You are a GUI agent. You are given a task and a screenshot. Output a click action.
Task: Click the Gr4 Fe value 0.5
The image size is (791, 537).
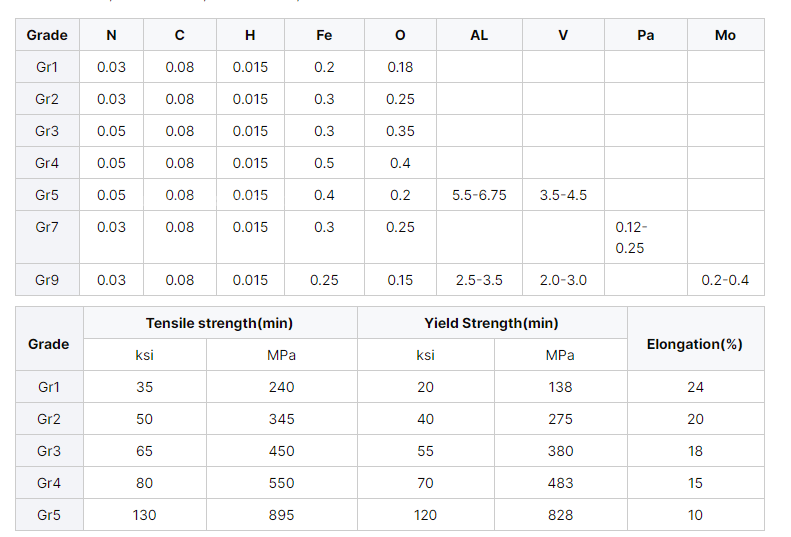(324, 163)
